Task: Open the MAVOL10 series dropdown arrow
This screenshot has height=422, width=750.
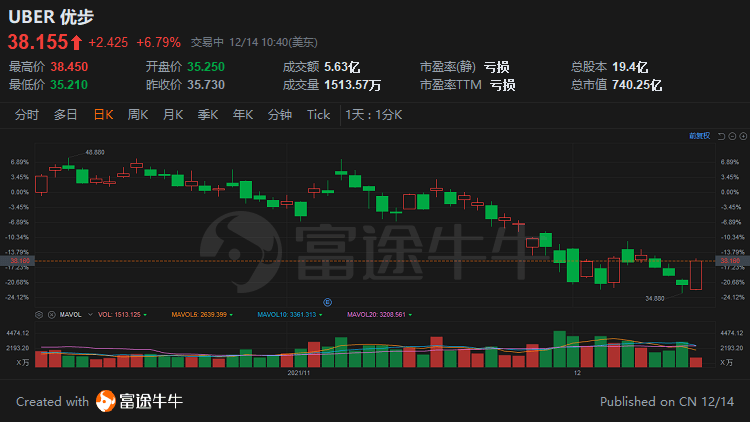Action: coord(320,315)
